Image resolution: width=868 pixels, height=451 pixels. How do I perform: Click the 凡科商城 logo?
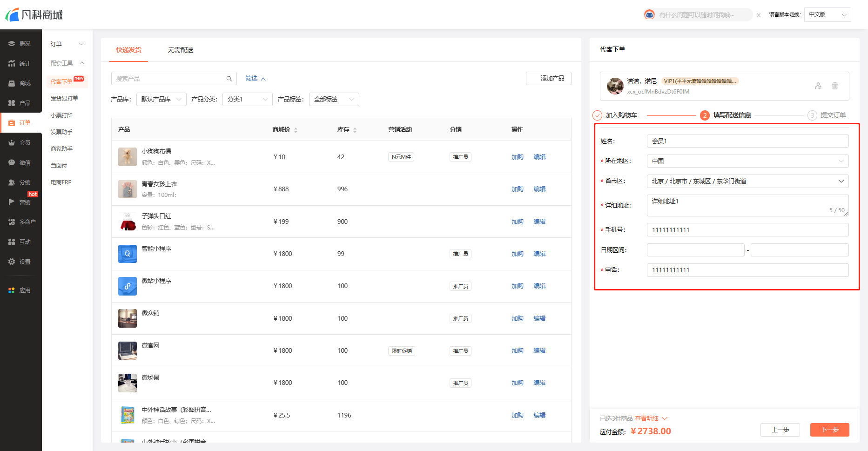tap(34, 15)
